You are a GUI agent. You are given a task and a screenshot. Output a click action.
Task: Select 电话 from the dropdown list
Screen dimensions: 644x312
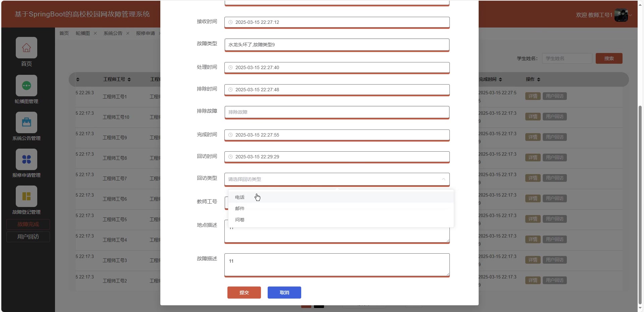[x=240, y=197]
